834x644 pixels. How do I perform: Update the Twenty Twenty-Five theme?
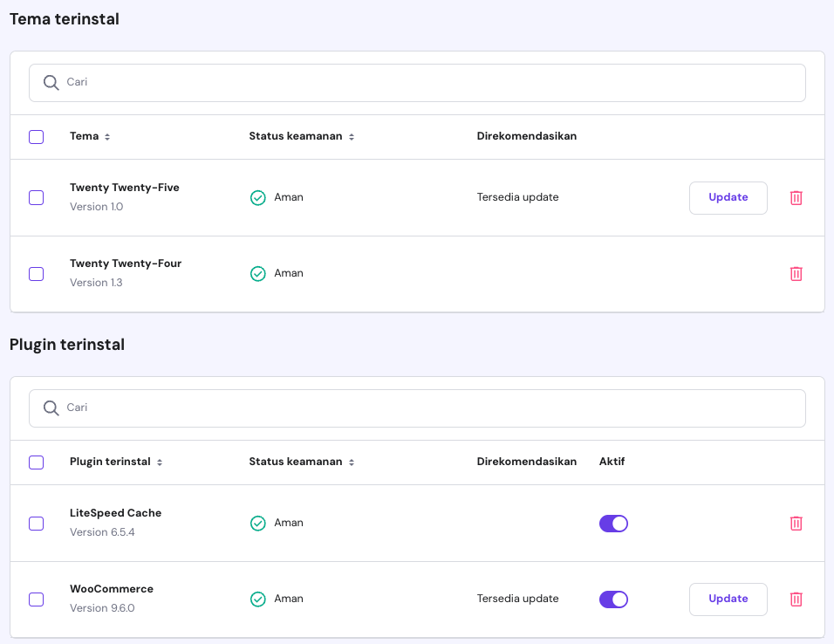click(728, 197)
